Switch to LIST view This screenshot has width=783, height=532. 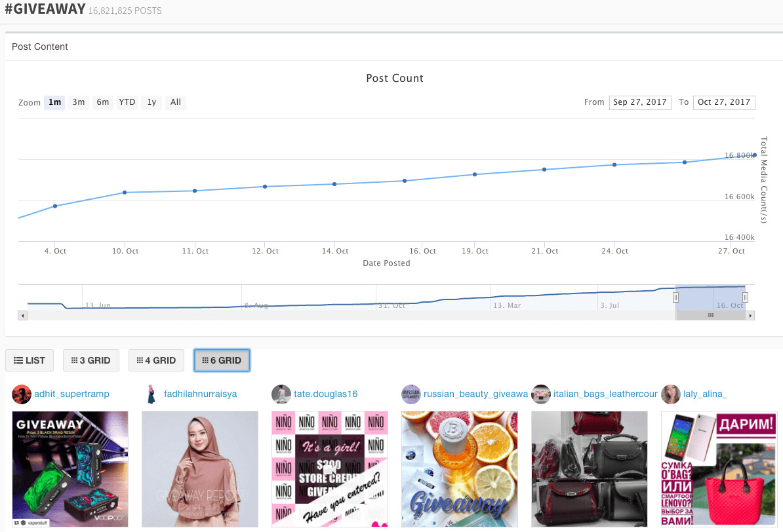[x=30, y=360]
